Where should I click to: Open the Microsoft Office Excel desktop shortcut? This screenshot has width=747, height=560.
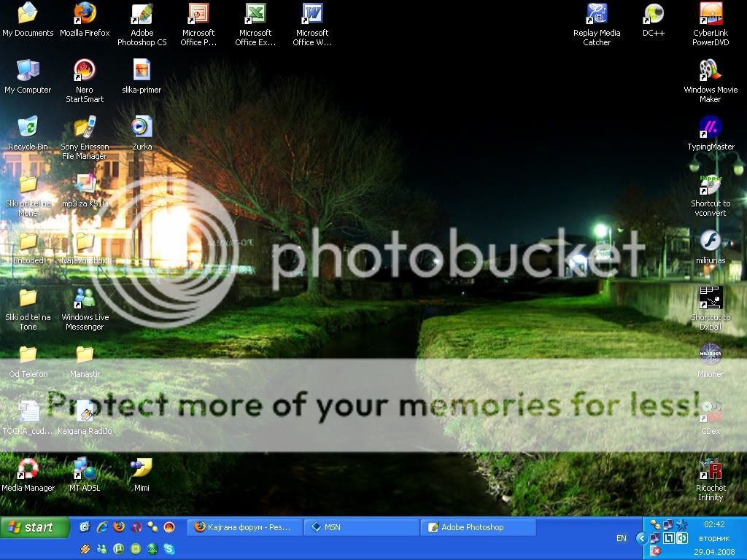tap(255, 15)
